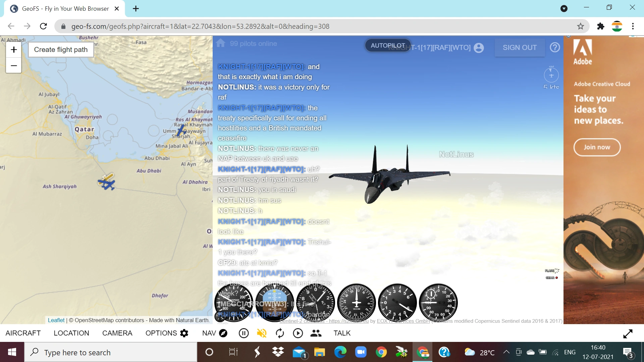
Task: Reset the flight with circular arrows icon
Action: click(280, 333)
